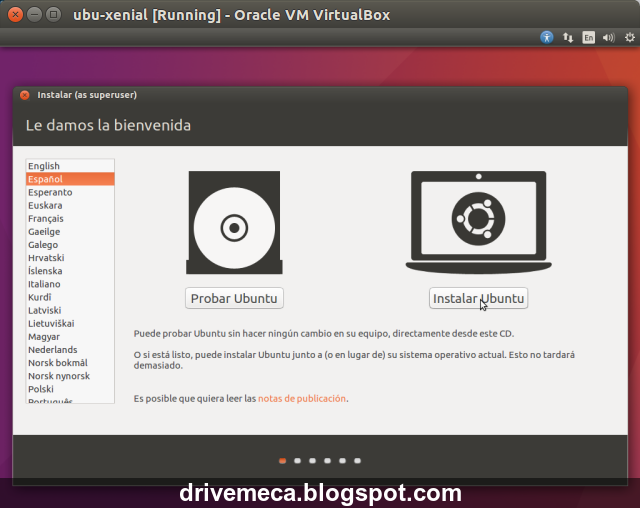Select Íslenska in the language list

pyautogui.click(x=70, y=271)
